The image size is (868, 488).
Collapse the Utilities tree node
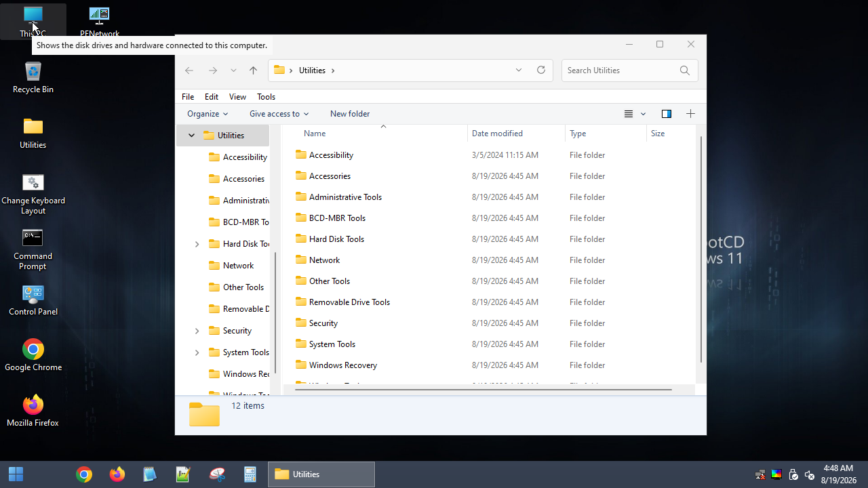pos(191,136)
